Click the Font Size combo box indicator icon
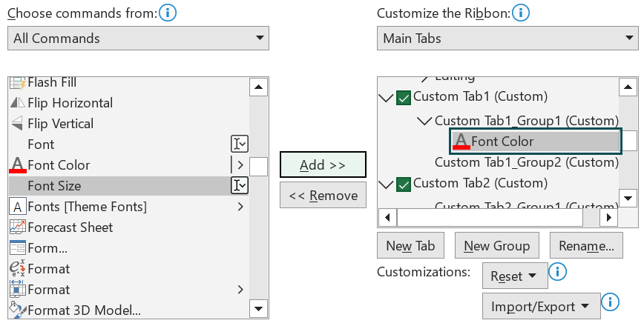This screenshot has height=326, width=644. 240,185
